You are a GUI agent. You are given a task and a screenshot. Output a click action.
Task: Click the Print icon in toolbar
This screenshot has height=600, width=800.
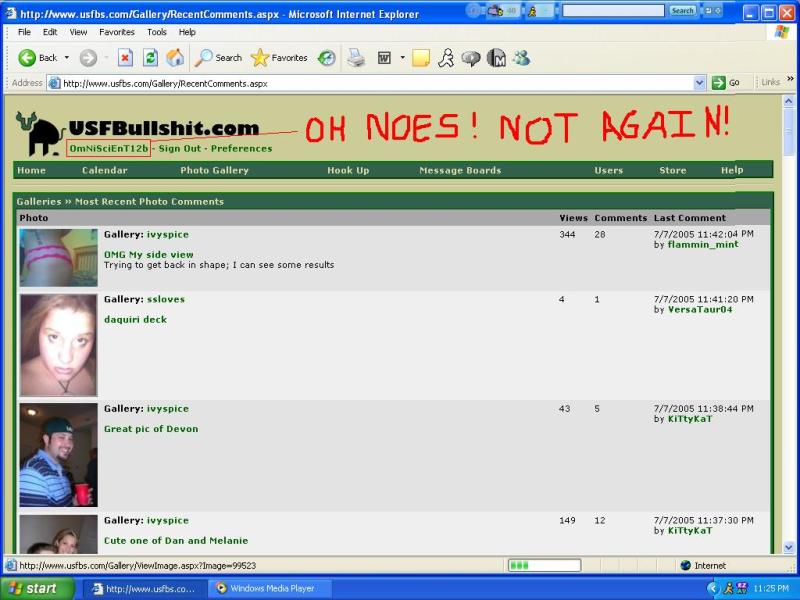click(x=356, y=58)
